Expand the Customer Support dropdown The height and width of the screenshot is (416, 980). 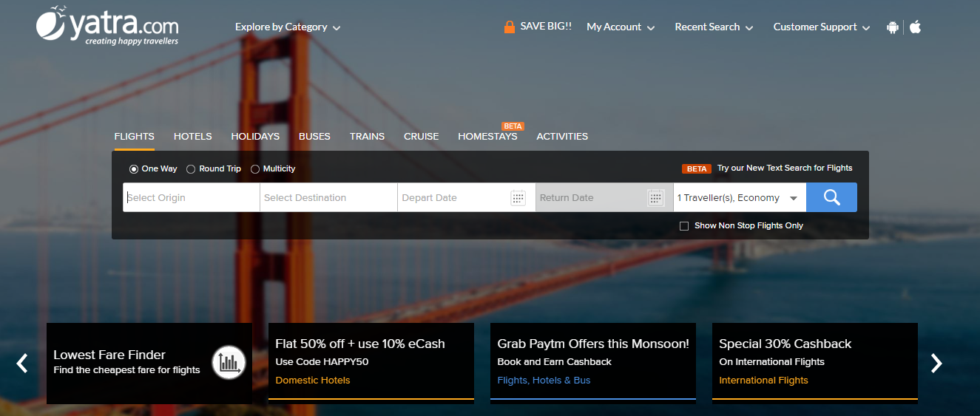(822, 27)
